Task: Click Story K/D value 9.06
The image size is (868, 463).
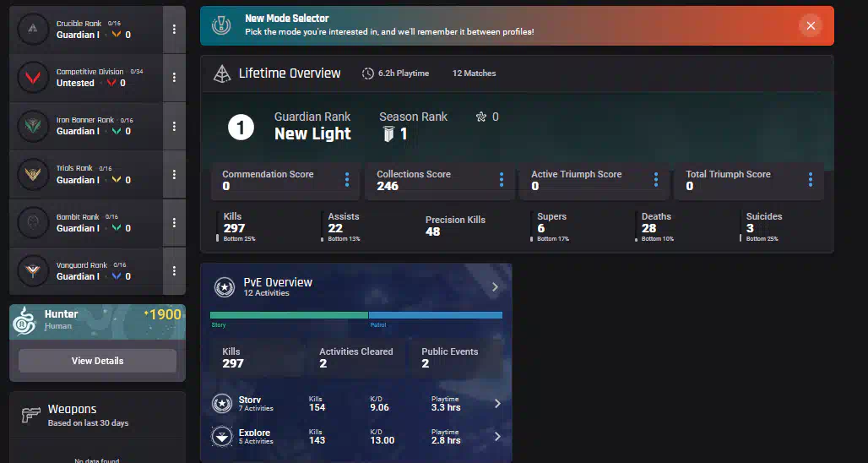Action: [379, 407]
